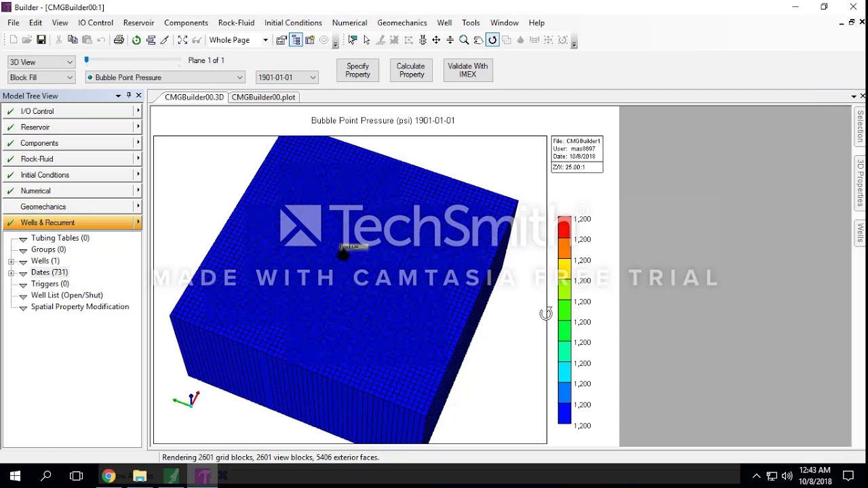Pin the Model Tree View panel
Image resolution: width=868 pixels, height=488 pixels.
pos(129,96)
